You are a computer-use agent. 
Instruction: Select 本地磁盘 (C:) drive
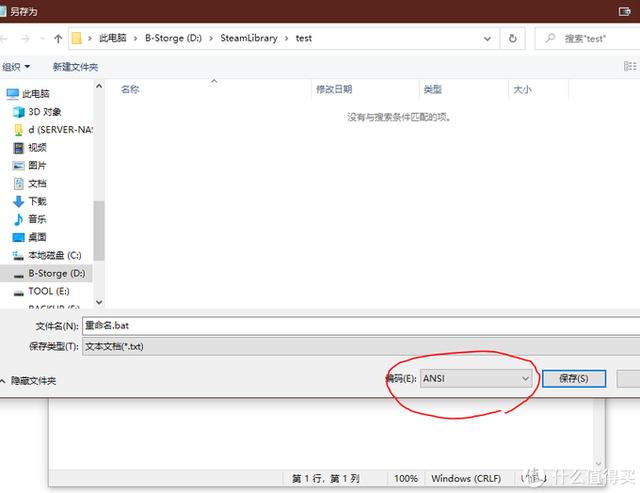[55, 255]
